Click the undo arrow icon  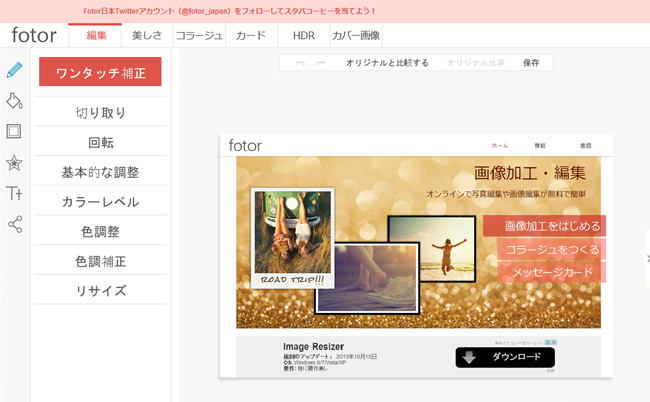click(x=301, y=63)
